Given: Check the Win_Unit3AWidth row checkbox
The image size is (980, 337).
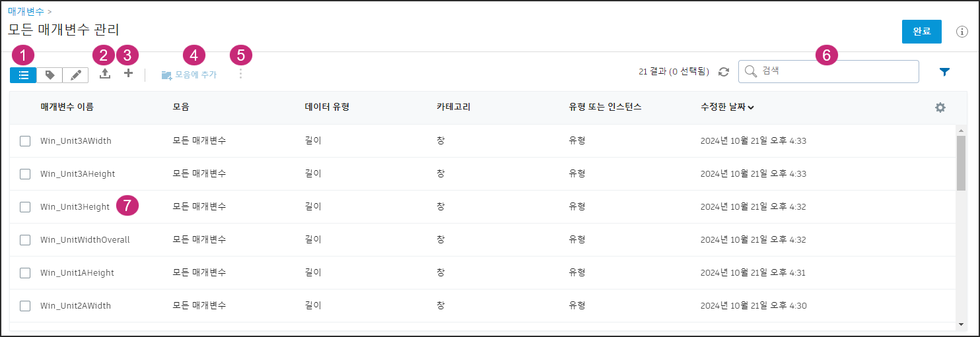Looking at the screenshot, I should click(x=25, y=140).
